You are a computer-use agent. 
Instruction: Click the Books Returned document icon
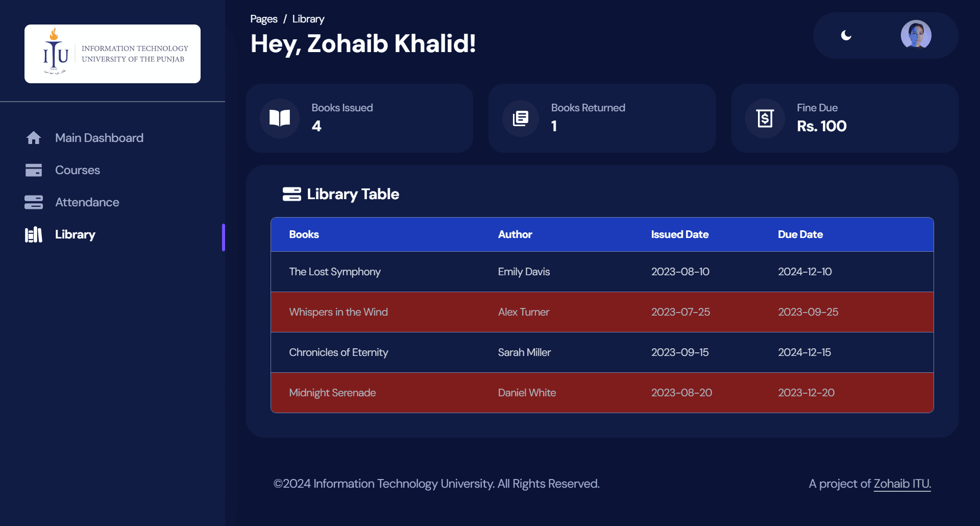coord(521,118)
